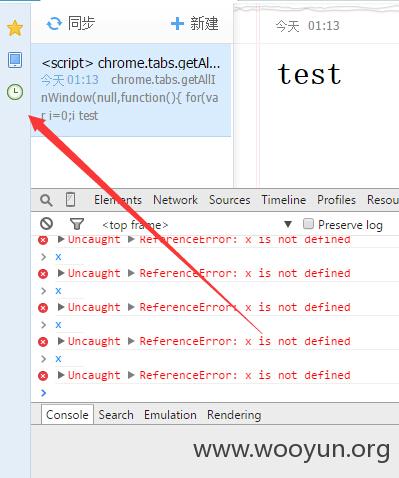Expand the last ReferenceError details triangle

[x=131, y=375]
